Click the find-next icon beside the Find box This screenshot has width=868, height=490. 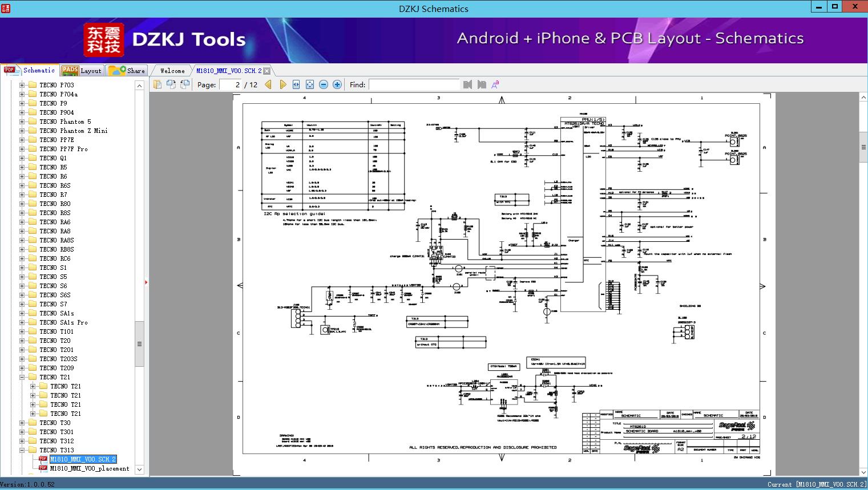tap(482, 84)
